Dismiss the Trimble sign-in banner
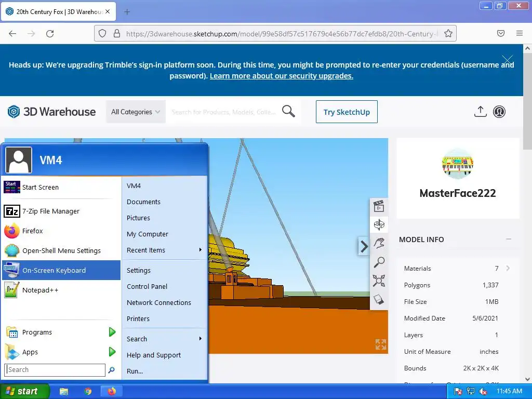The height and width of the screenshot is (399, 532). click(x=507, y=60)
